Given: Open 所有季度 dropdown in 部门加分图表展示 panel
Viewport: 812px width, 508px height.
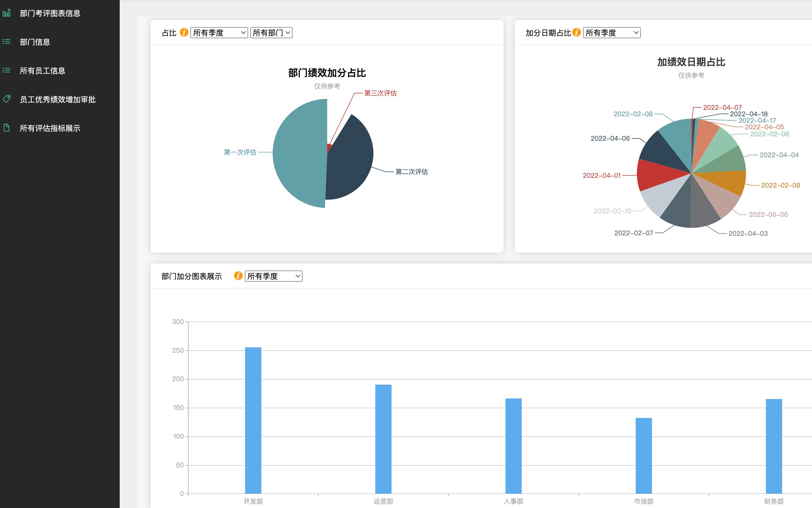Looking at the screenshot, I should pyautogui.click(x=274, y=276).
